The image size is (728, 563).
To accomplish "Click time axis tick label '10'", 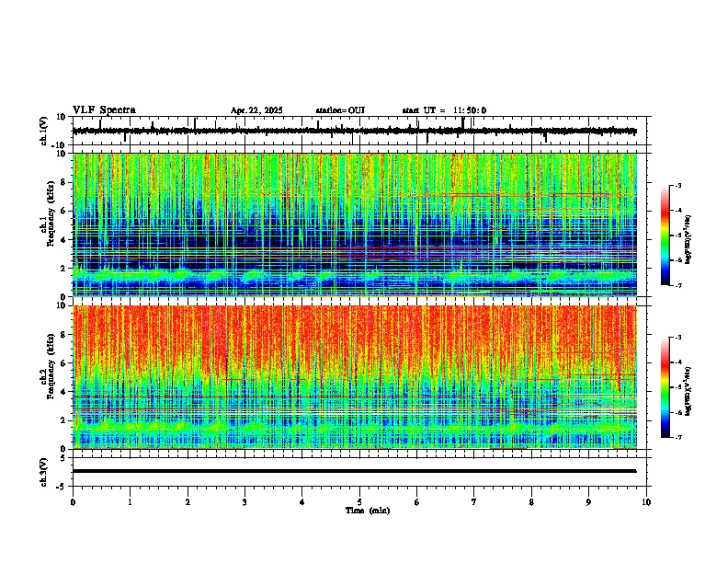I will click(646, 502).
